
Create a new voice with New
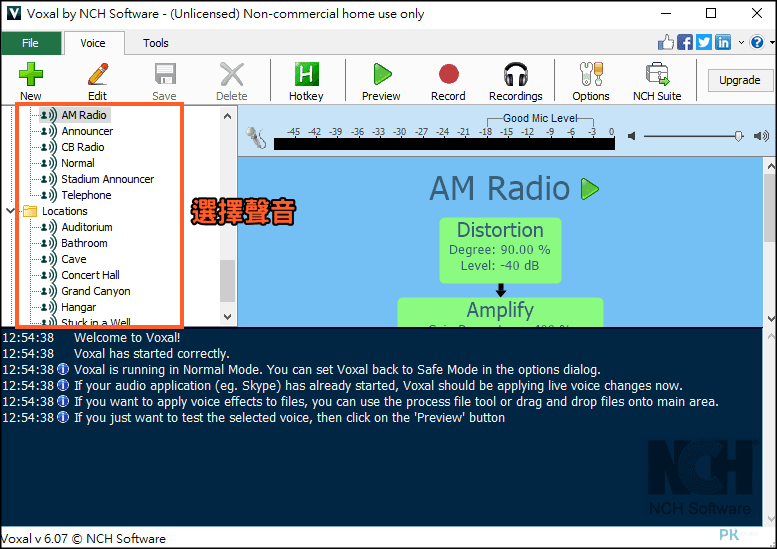pos(31,81)
